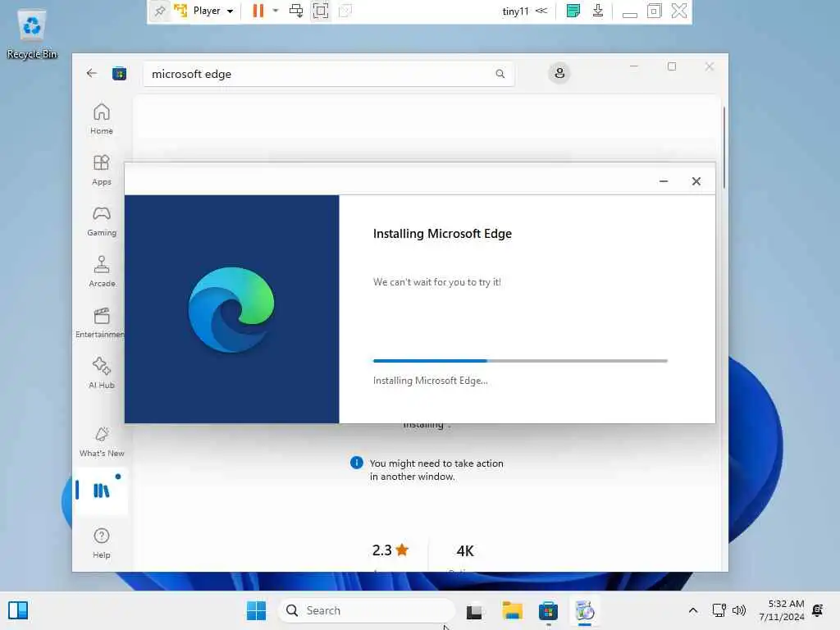Pause the virtual machine
The height and width of the screenshot is (630, 840).
tap(258, 11)
